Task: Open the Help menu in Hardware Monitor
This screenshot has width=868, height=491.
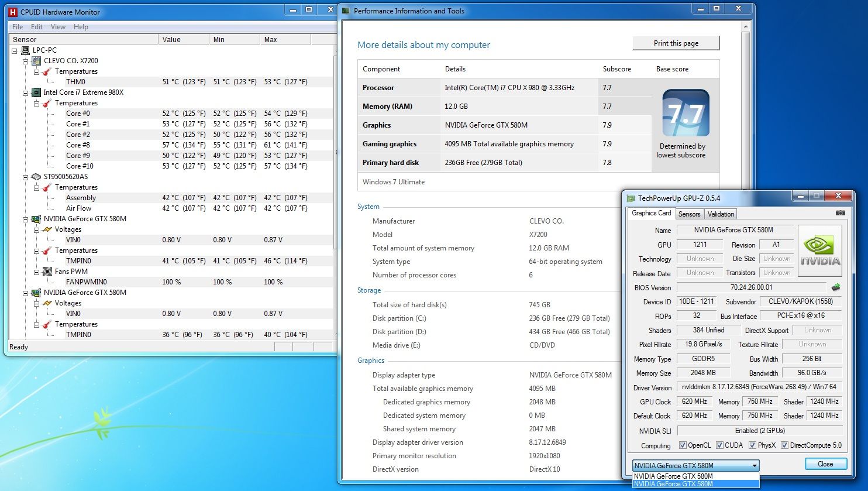Action: 81,27
